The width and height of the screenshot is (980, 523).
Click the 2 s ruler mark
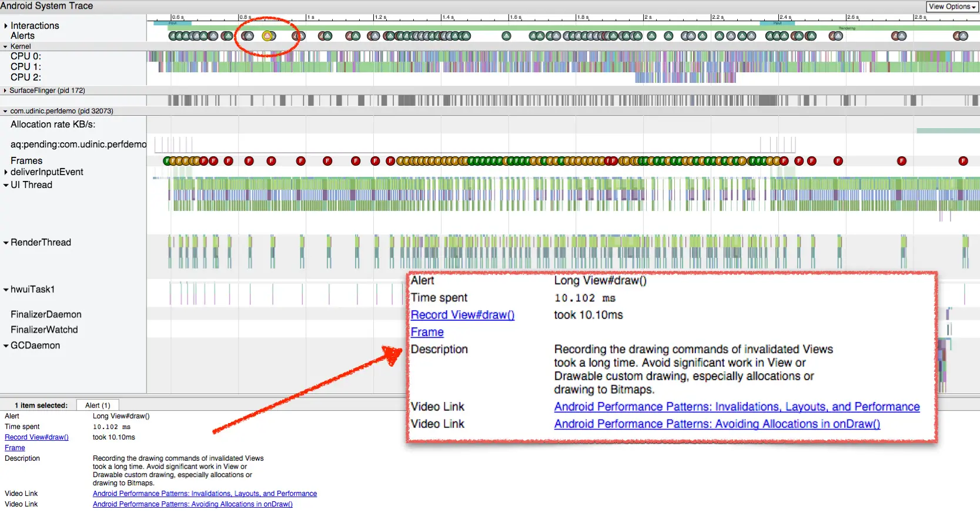(x=648, y=17)
